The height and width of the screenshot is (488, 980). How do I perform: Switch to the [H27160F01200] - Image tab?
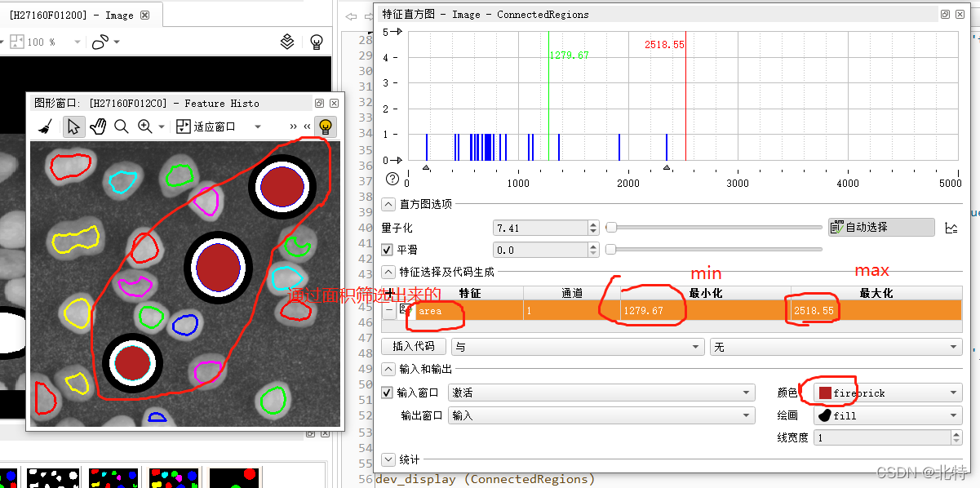(71, 16)
